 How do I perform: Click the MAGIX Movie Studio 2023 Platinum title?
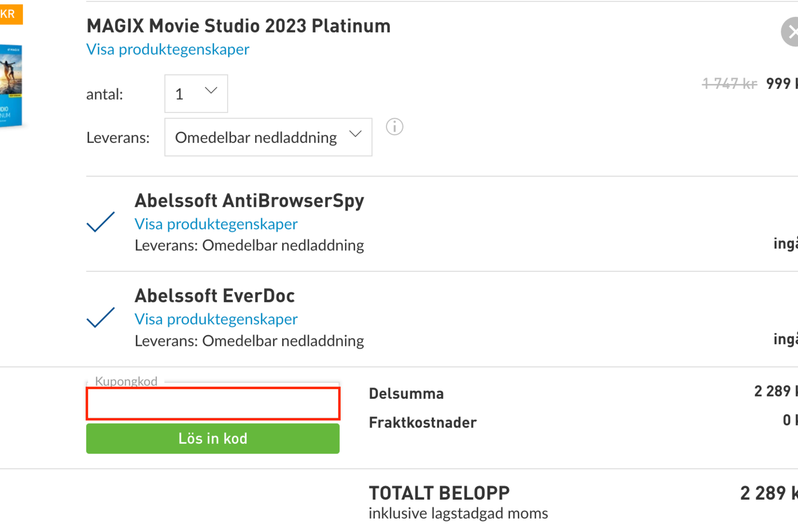point(238,26)
